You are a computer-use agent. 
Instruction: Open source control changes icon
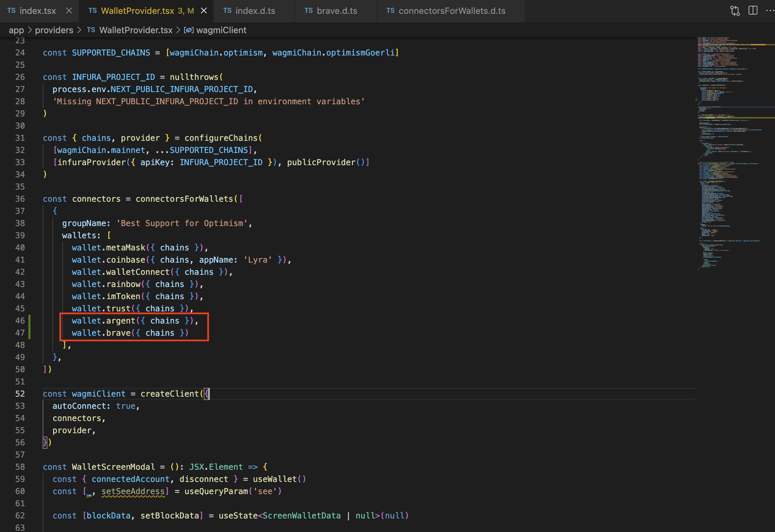click(x=735, y=11)
